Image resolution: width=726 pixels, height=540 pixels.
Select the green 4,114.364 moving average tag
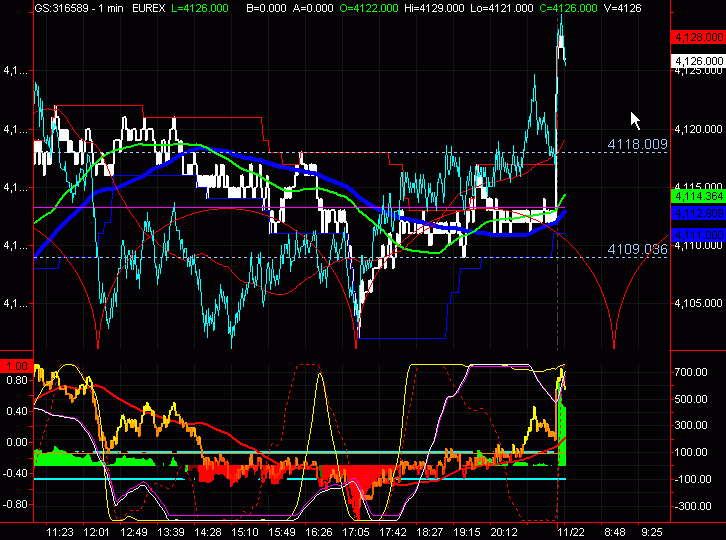coord(697,197)
